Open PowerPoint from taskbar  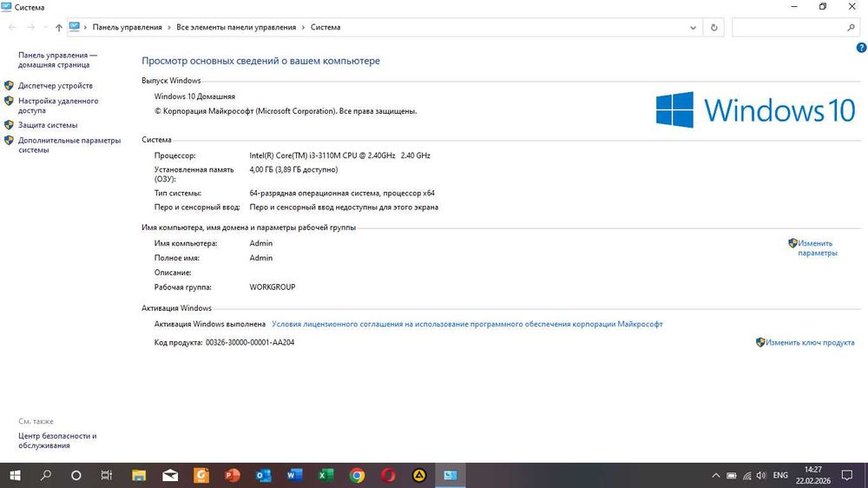click(233, 475)
